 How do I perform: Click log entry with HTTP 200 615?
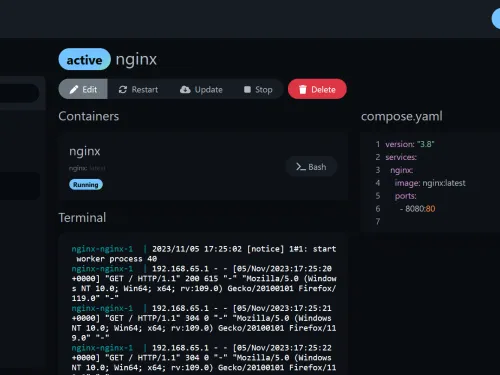tap(204, 283)
